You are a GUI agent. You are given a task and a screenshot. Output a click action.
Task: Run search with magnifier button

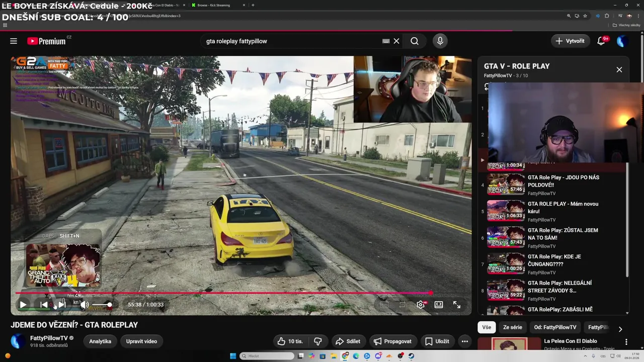click(415, 41)
